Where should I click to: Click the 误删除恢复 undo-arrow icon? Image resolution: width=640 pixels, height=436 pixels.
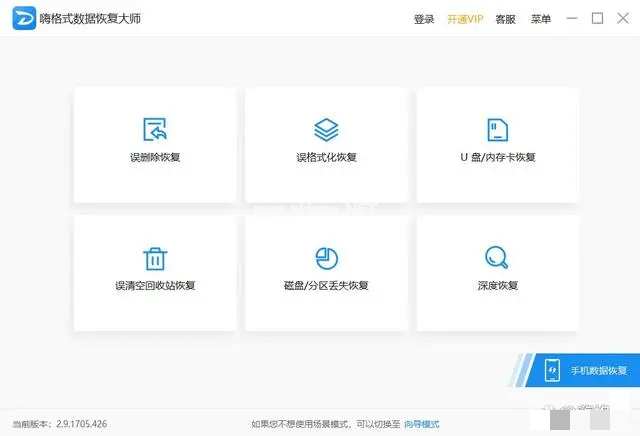155,129
